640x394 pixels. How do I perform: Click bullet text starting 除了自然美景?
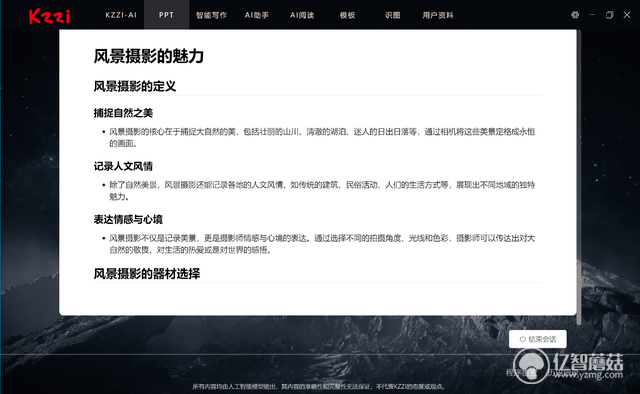(x=322, y=191)
